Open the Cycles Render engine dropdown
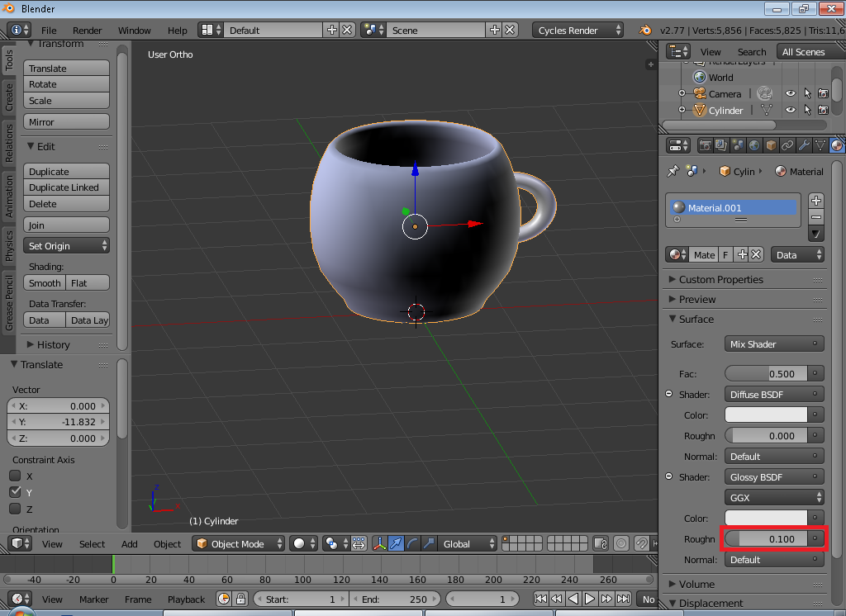This screenshot has width=846, height=616. [x=577, y=30]
